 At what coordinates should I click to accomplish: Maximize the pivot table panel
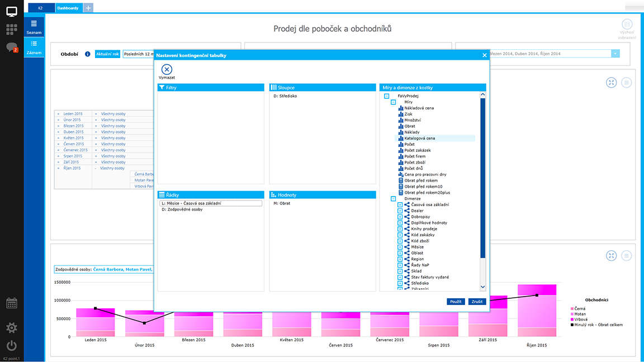pos(611,83)
